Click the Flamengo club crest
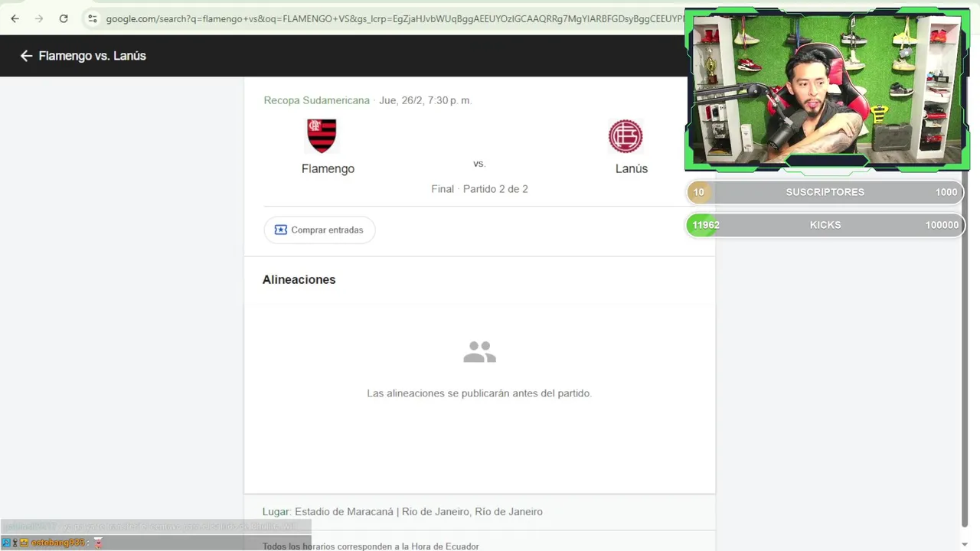The height and width of the screenshot is (551, 980). pyautogui.click(x=322, y=136)
